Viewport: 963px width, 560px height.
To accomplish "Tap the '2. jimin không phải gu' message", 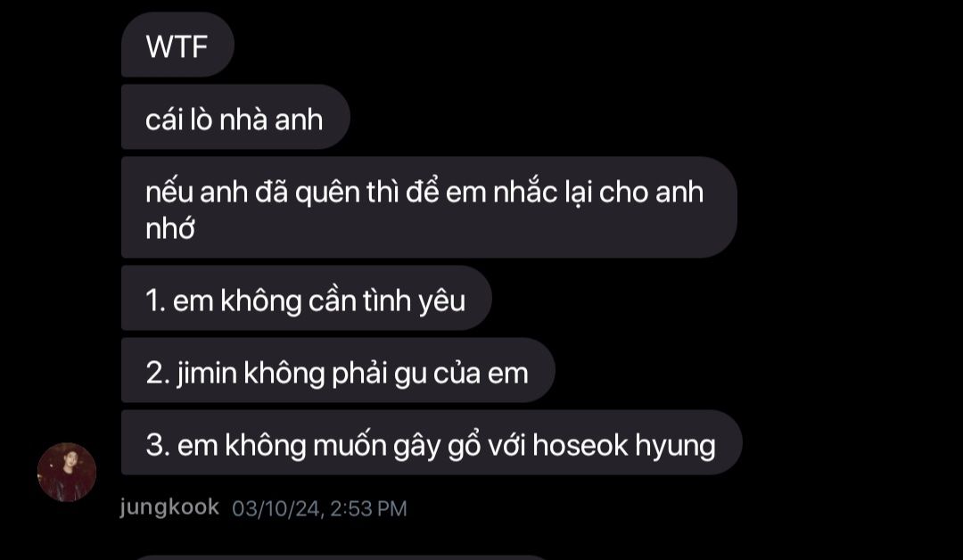I will coord(338,370).
